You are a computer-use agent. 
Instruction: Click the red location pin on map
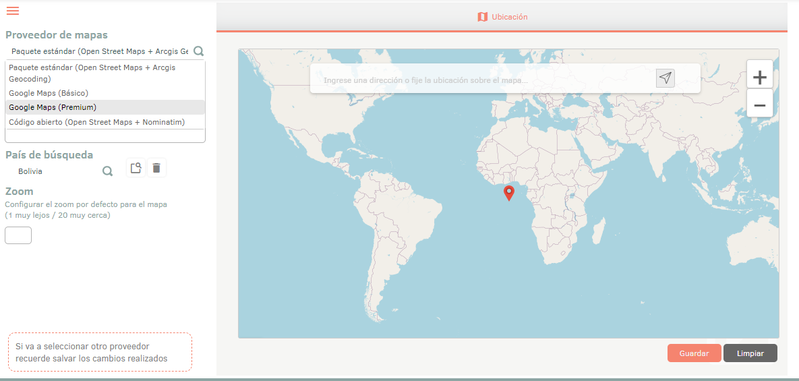tap(509, 194)
